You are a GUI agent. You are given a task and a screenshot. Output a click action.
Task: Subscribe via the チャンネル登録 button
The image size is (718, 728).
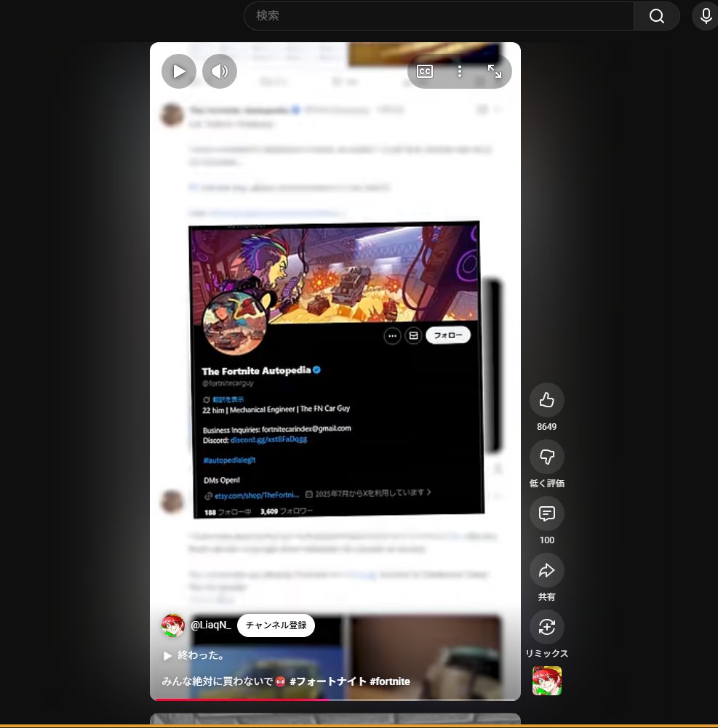[x=276, y=625]
